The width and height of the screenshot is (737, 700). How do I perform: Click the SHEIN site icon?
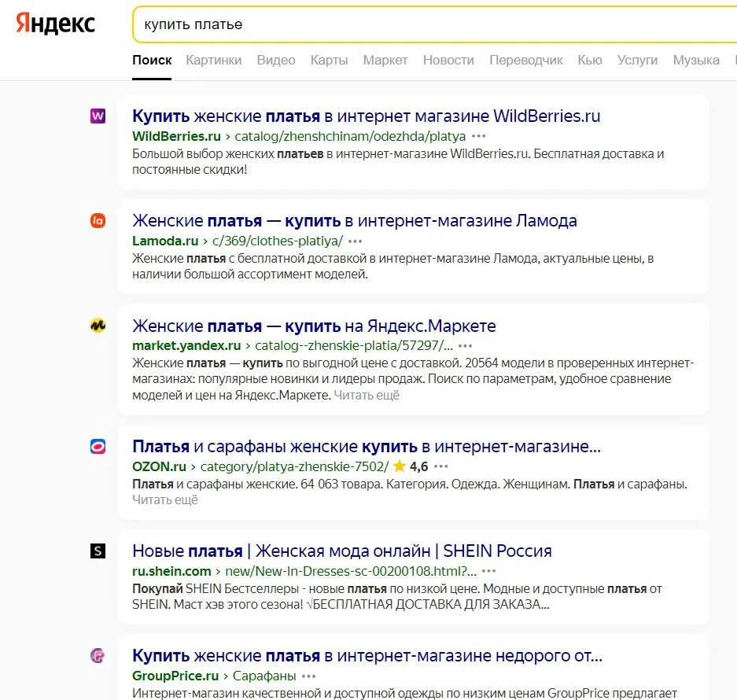[98, 551]
